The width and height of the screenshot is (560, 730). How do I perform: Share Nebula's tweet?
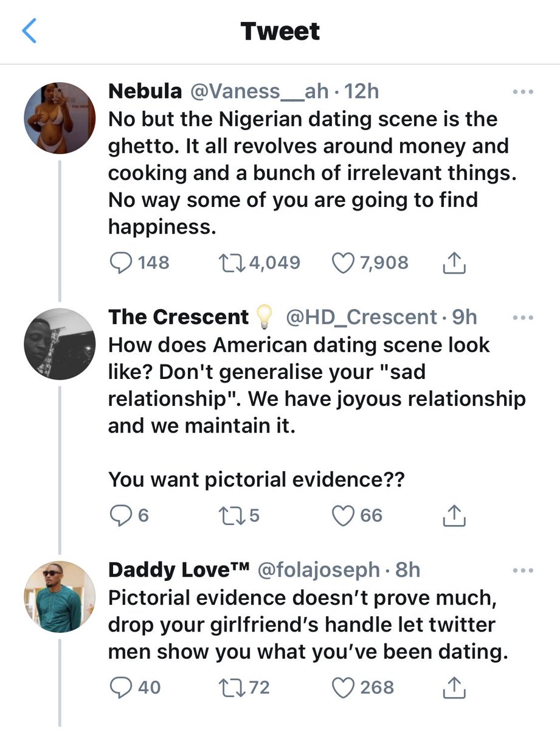[x=454, y=263]
